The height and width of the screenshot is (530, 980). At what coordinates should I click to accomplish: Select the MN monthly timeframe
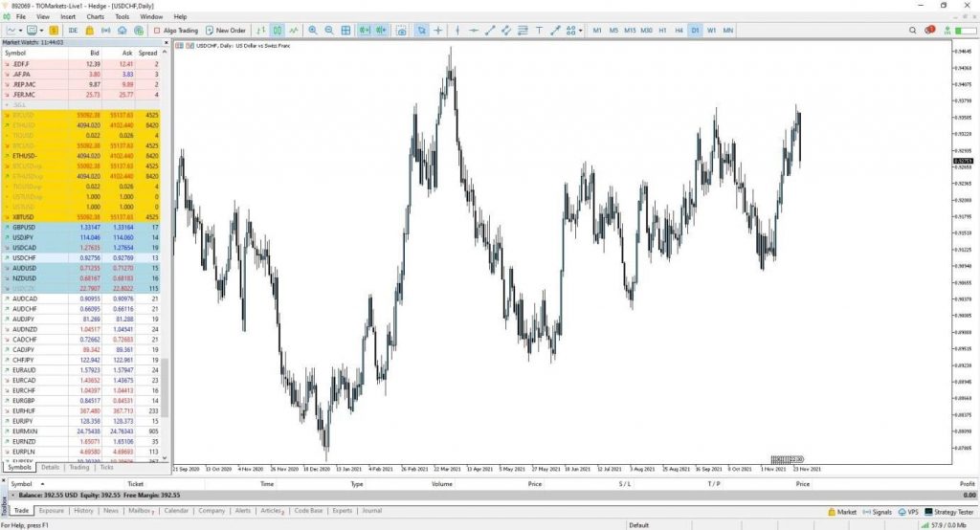(x=728, y=30)
